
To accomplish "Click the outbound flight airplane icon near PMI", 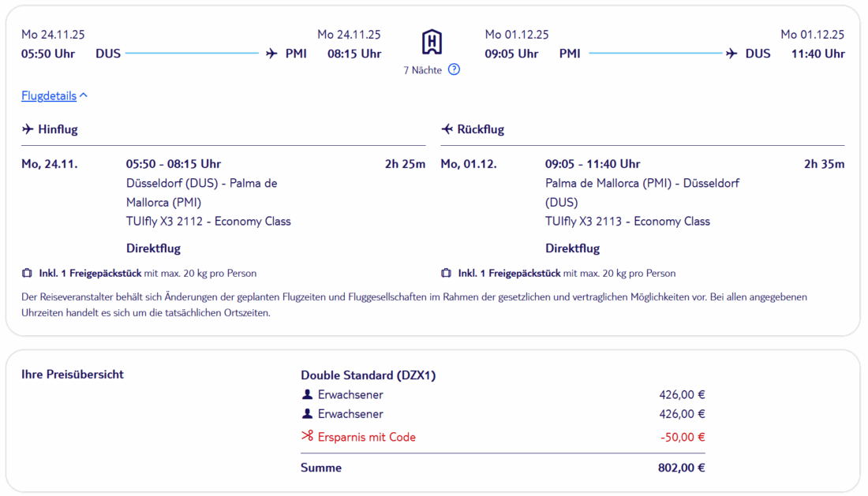I will (272, 54).
